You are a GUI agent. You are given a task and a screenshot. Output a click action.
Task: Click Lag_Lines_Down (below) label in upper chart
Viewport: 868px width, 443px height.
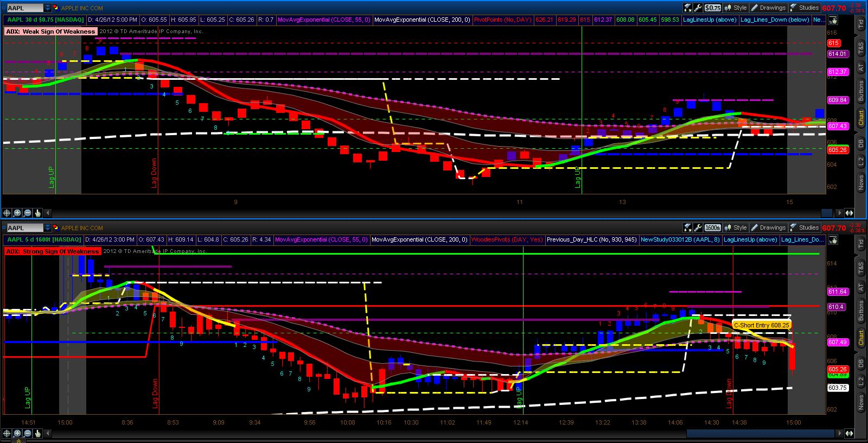775,20
